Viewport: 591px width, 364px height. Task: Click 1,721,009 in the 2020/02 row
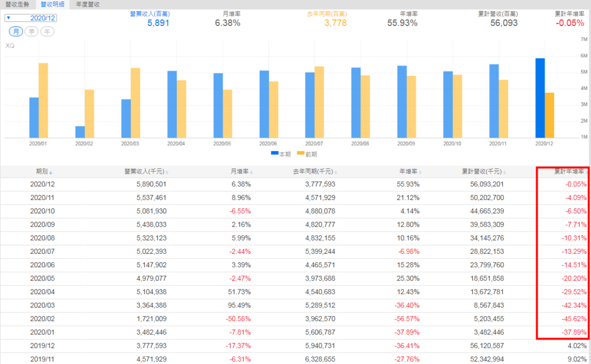(152, 319)
